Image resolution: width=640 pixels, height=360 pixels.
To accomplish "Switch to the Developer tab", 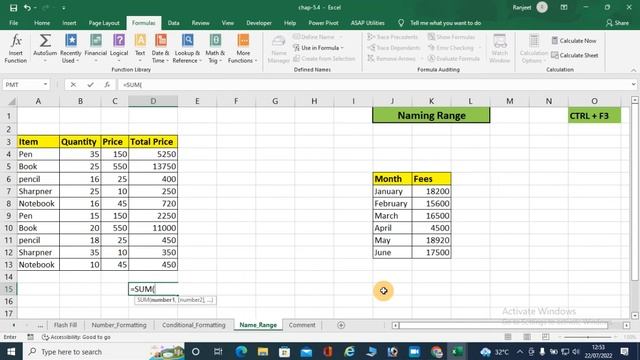I will click(259, 23).
